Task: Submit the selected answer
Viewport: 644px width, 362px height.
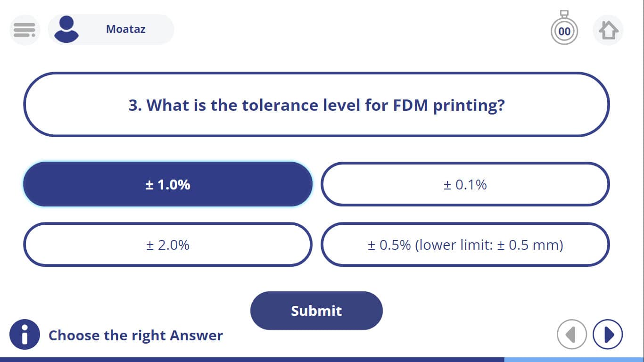Action: (x=316, y=311)
